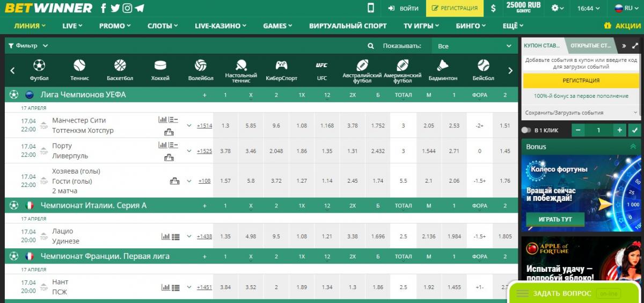Open the Twitter icon in header

pyautogui.click(x=115, y=8)
